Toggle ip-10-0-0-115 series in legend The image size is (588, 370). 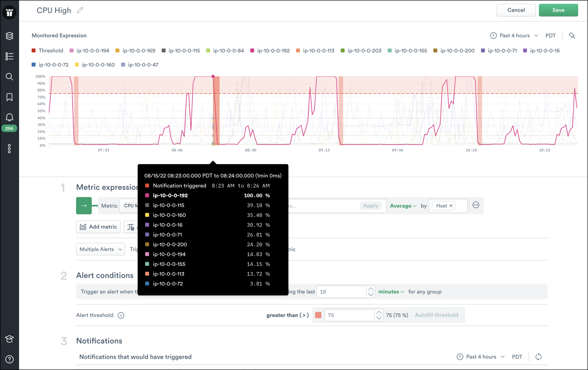(x=181, y=51)
